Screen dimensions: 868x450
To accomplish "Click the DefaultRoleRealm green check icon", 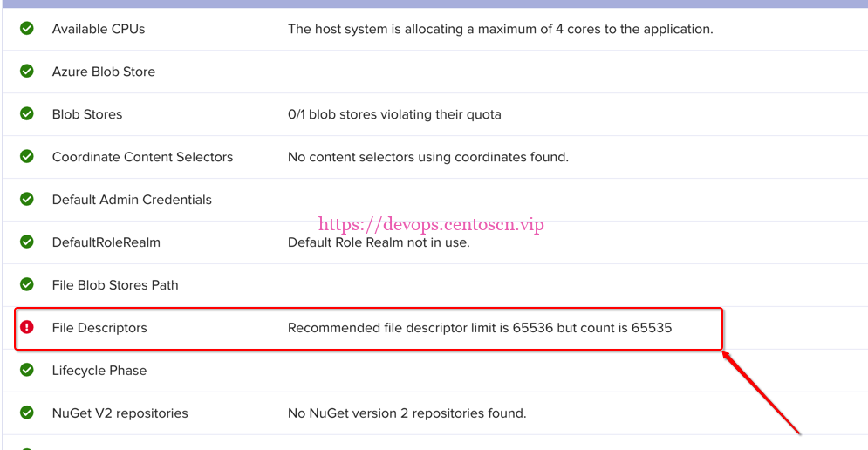I will 27,242.
